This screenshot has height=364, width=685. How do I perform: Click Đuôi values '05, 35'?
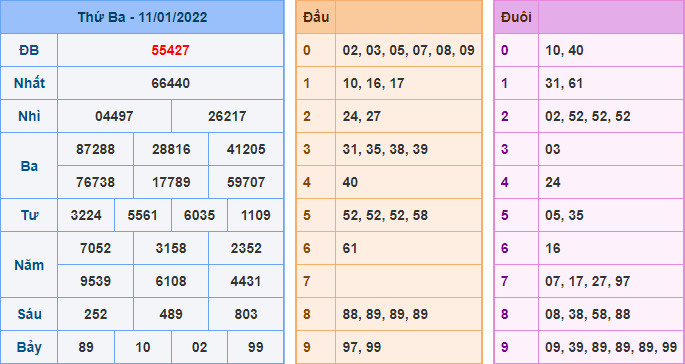pos(564,215)
